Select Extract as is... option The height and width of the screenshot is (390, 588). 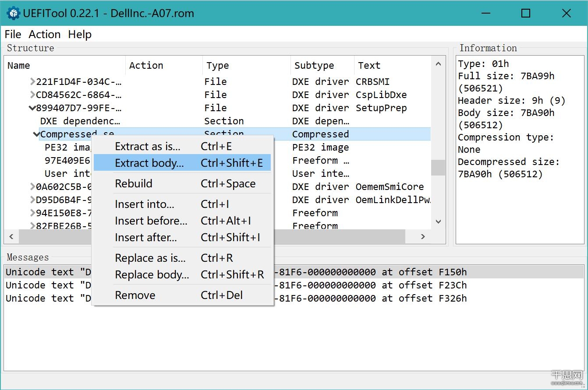pyautogui.click(x=147, y=147)
